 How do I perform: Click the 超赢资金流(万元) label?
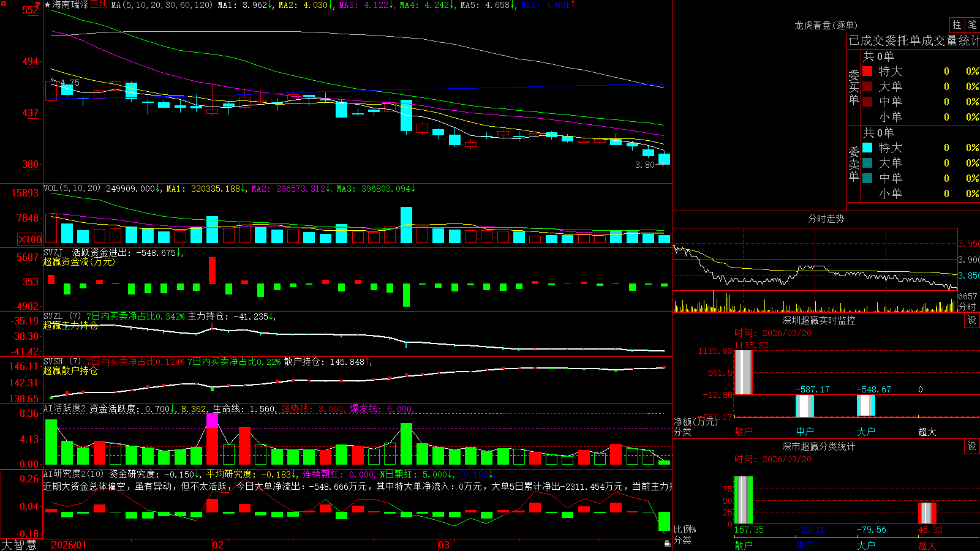tap(79, 261)
